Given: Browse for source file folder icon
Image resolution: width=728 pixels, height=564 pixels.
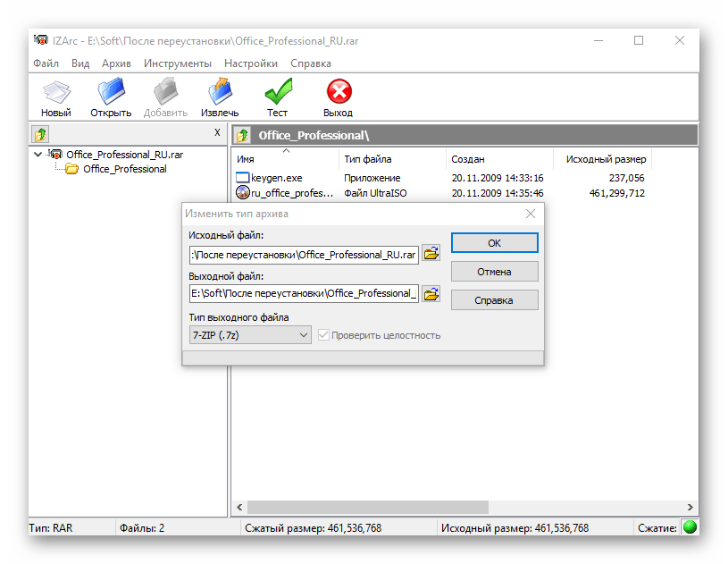Looking at the screenshot, I should tap(431, 253).
